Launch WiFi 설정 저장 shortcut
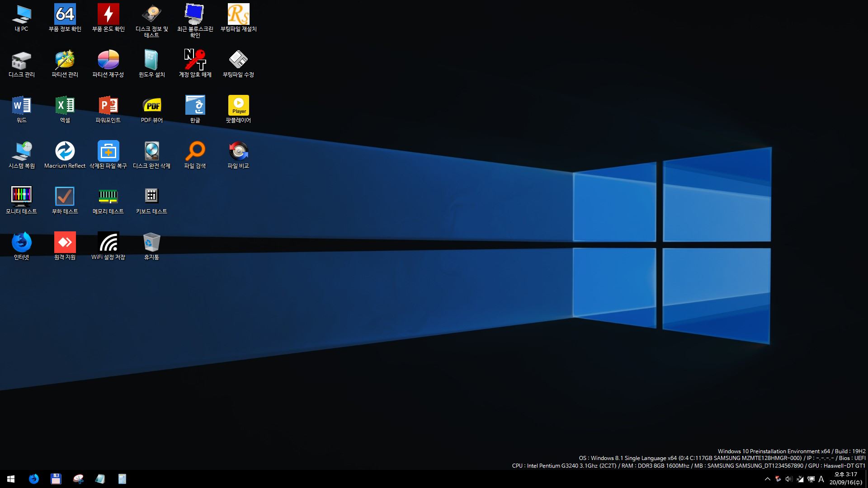The image size is (868, 488). pyautogui.click(x=108, y=246)
